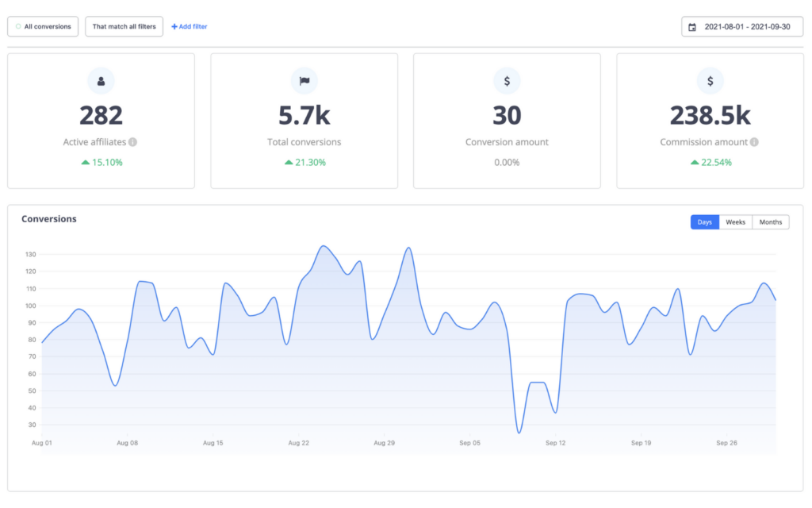Click the dollar icon above Conversion amount
The width and height of the screenshot is (812, 508).
point(507,80)
